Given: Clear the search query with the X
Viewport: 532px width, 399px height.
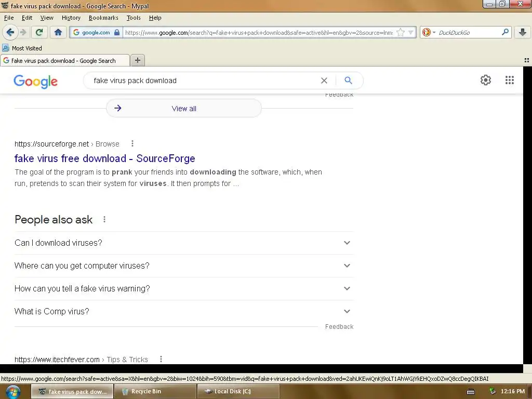Looking at the screenshot, I should (x=324, y=81).
